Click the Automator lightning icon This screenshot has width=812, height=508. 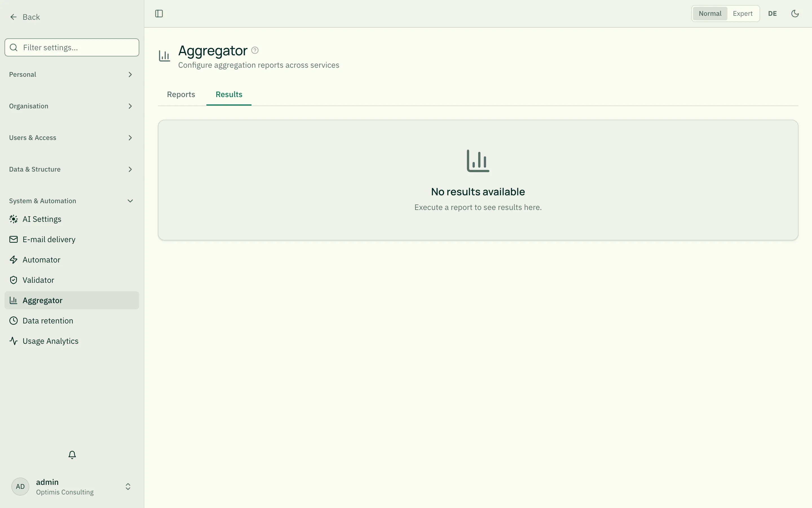[x=14, y=260]
